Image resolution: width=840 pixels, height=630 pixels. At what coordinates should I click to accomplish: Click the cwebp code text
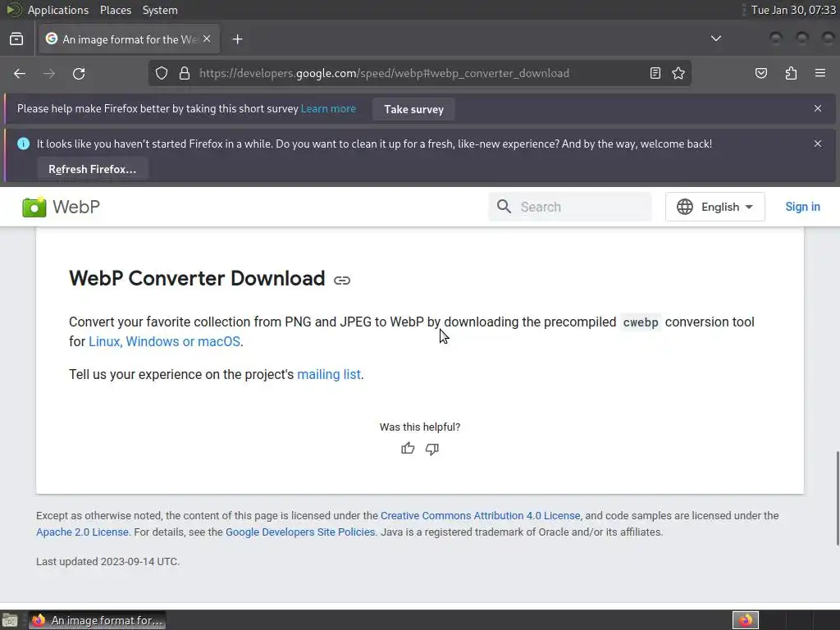(x=640, y=322)
